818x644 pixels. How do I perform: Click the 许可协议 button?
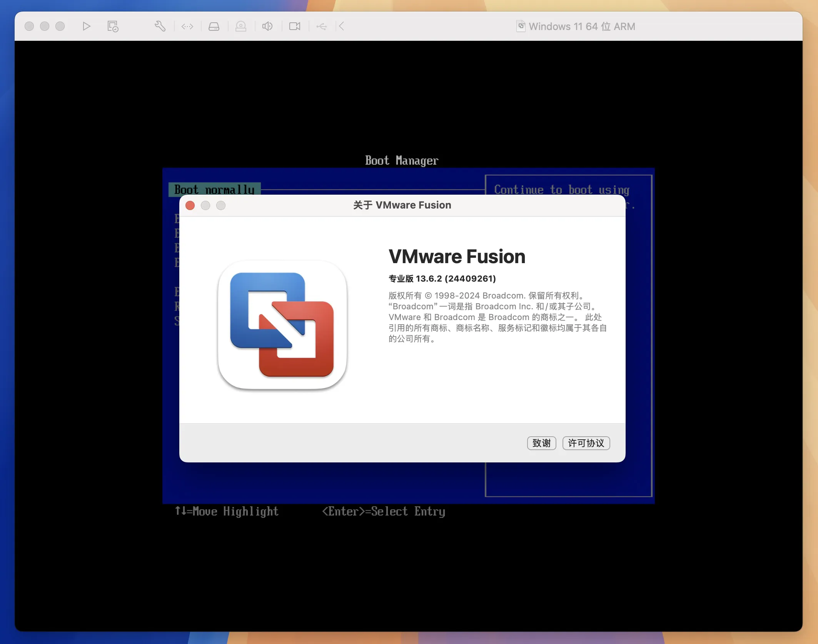[586, 443]
